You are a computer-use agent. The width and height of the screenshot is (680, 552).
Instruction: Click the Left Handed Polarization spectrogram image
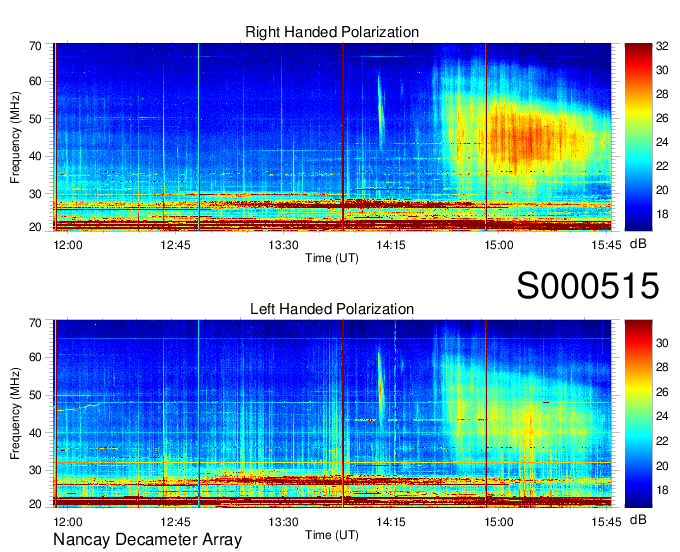pyautogui.click(x=332, y=414)
